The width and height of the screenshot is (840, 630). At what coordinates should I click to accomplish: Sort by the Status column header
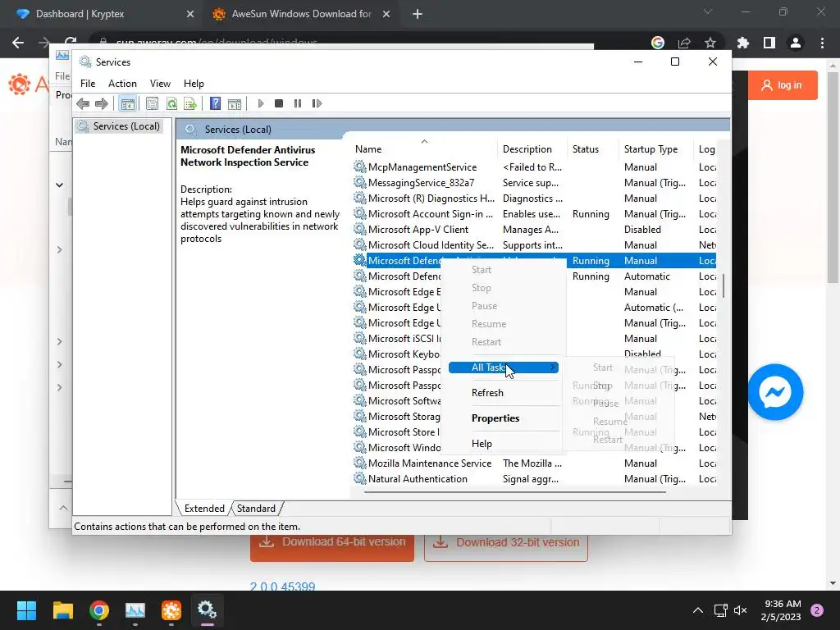(593, 149)
